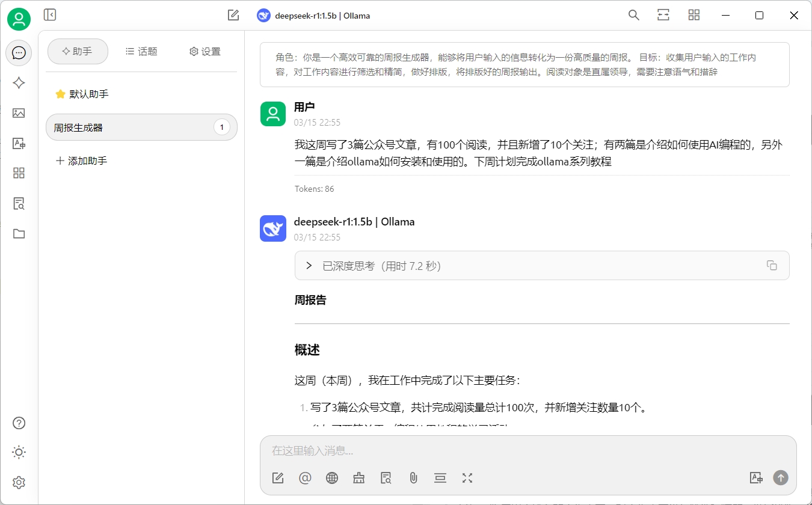The width and height of the screenshot is (812, 505).
Task: Toggle input box expand icon
Action: (x=467, y=478)
